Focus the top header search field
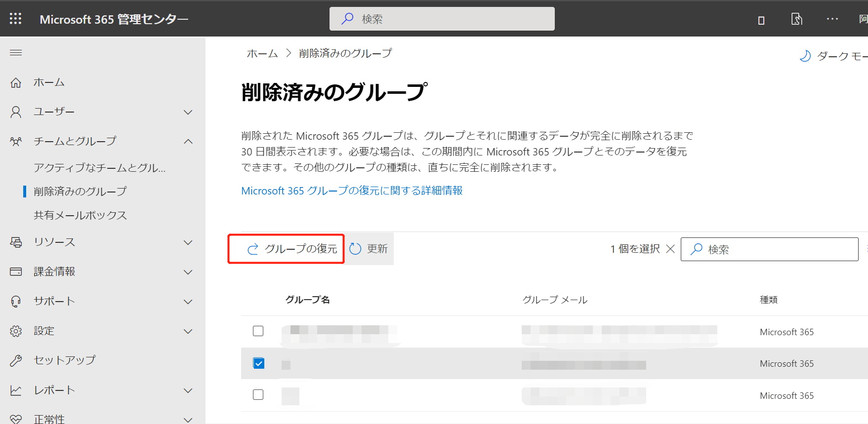The height and width of the screenshot is (424, 868). click(x=442, y=19)
